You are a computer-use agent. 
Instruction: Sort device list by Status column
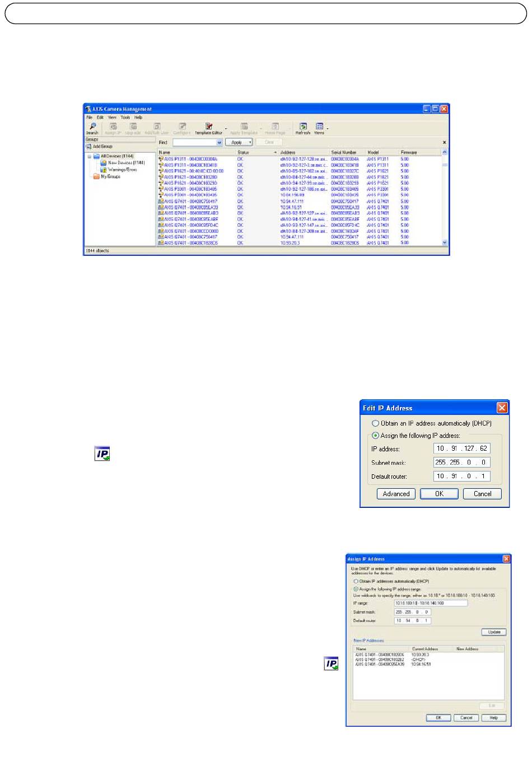pos(257,152)
